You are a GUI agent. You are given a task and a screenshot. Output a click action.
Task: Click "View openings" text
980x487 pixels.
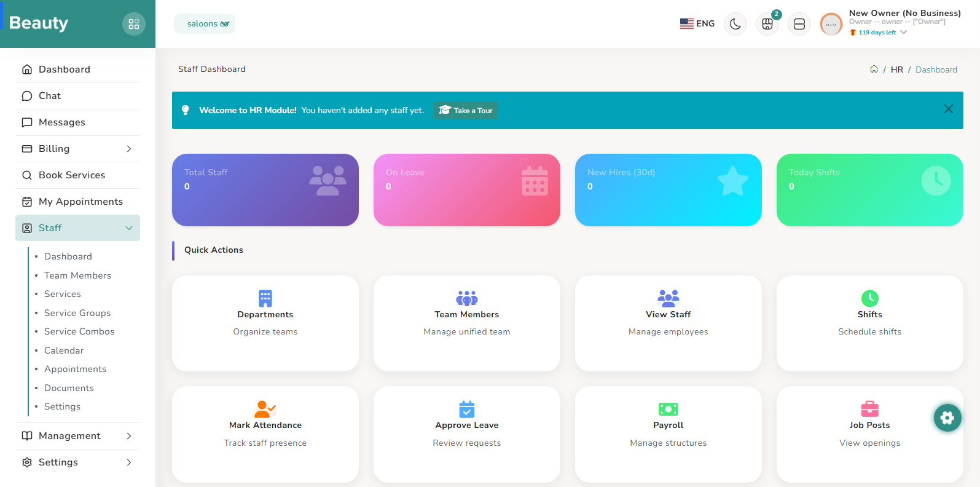[x=870, y=443]
